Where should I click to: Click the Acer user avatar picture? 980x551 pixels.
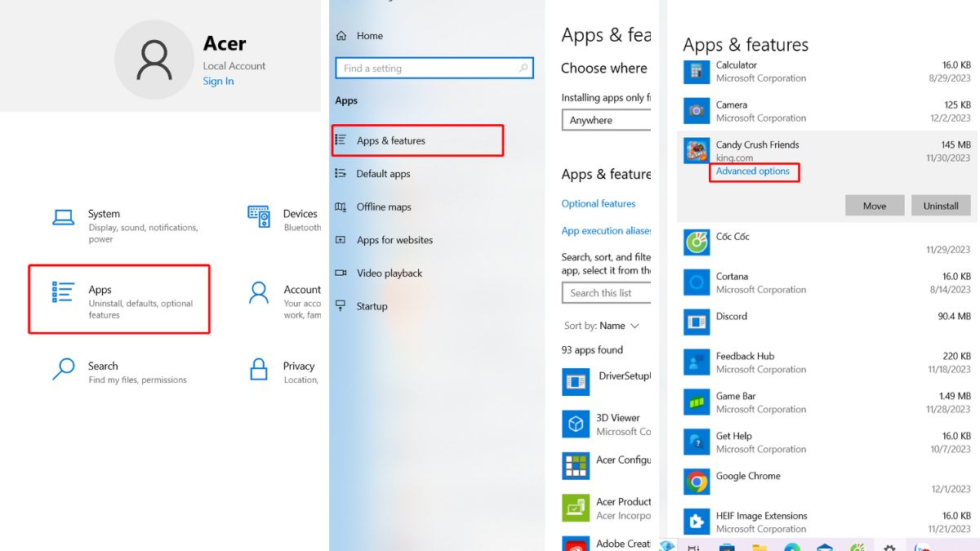coord(154,60)
